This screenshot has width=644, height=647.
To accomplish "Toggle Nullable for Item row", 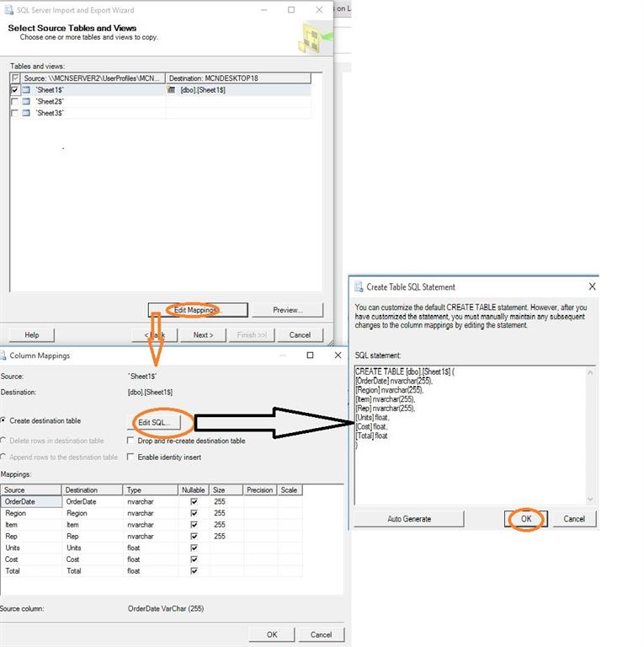I will (x=194, y=525).
